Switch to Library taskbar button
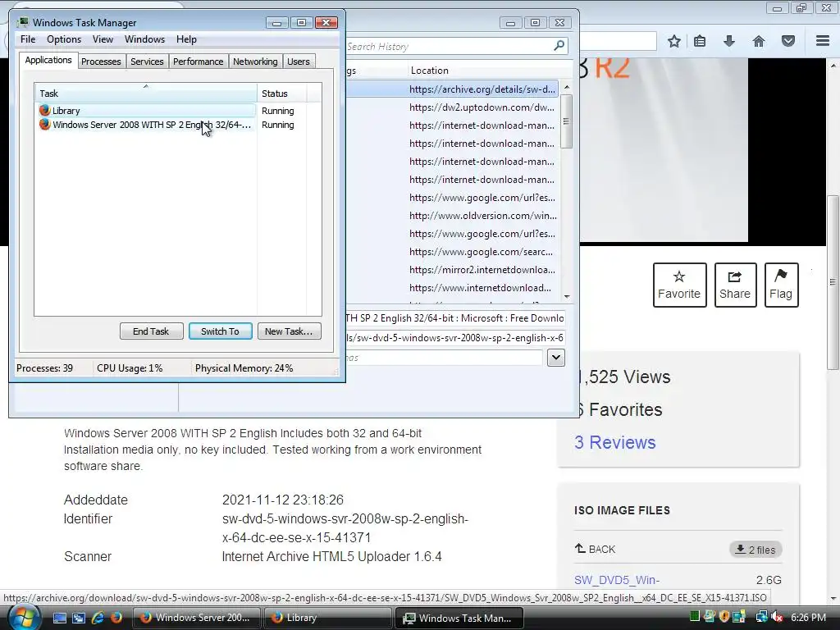Viewport: 840px width, 630px height. 327,618
